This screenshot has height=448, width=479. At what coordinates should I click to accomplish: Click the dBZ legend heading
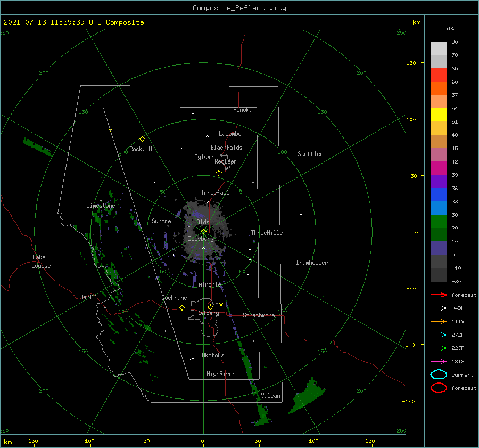click(x=451, y=29)
